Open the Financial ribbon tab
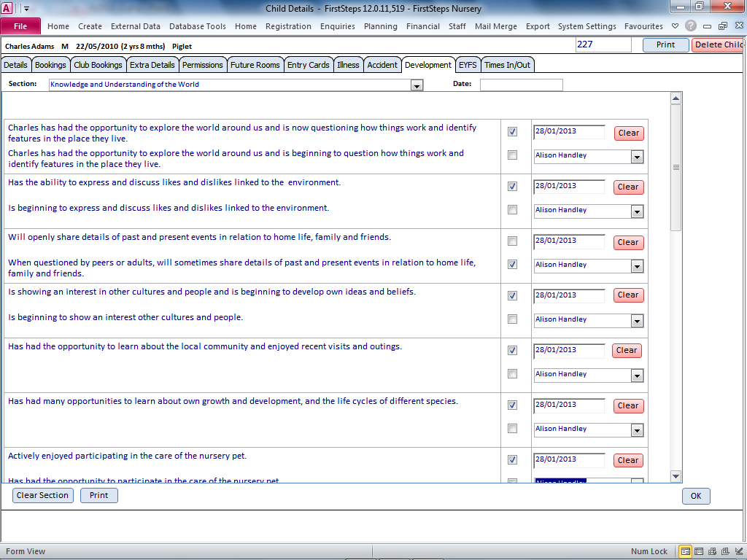 point(423,26)
